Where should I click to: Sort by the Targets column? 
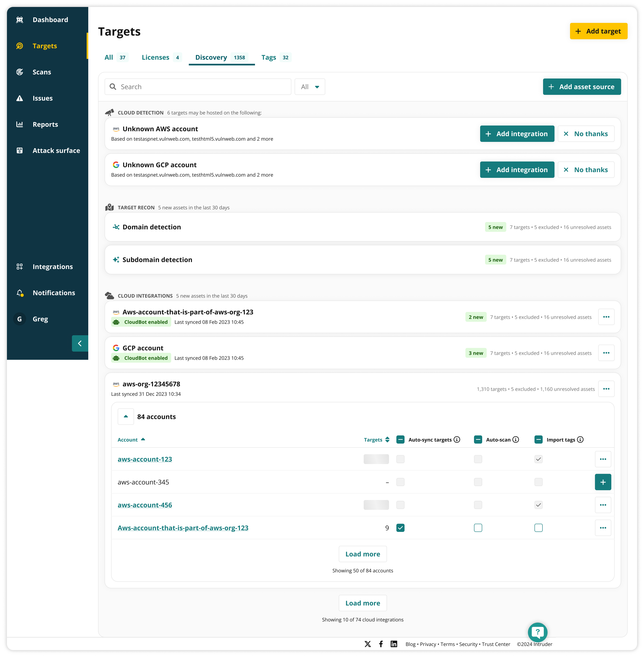tap(377, 439)
